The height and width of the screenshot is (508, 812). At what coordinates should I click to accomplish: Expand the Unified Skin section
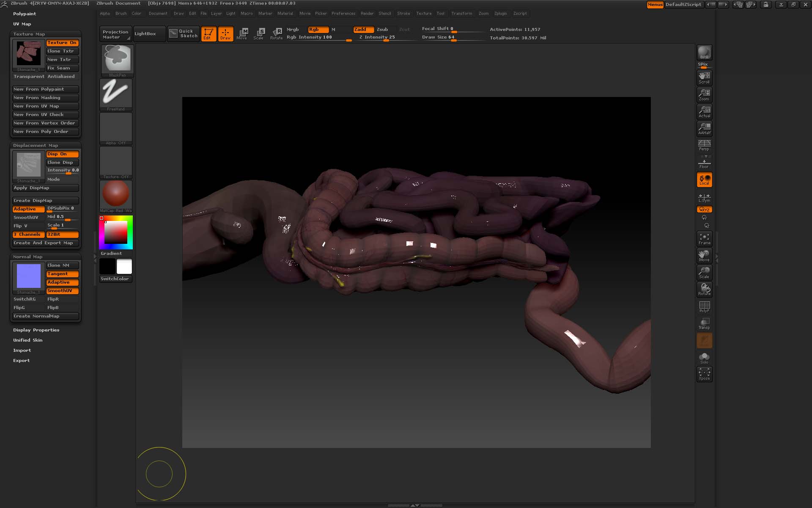pyautogui.click(x=27, y=340)
